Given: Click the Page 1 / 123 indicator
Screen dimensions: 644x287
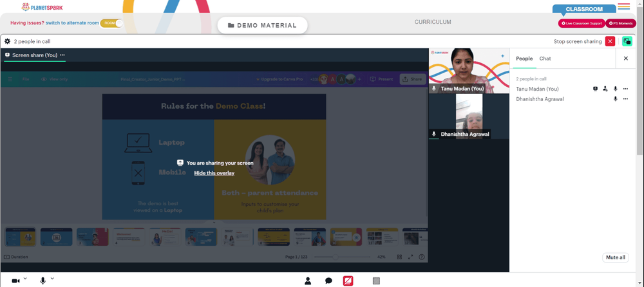Looking at the screenshot, I should (296, 257).
